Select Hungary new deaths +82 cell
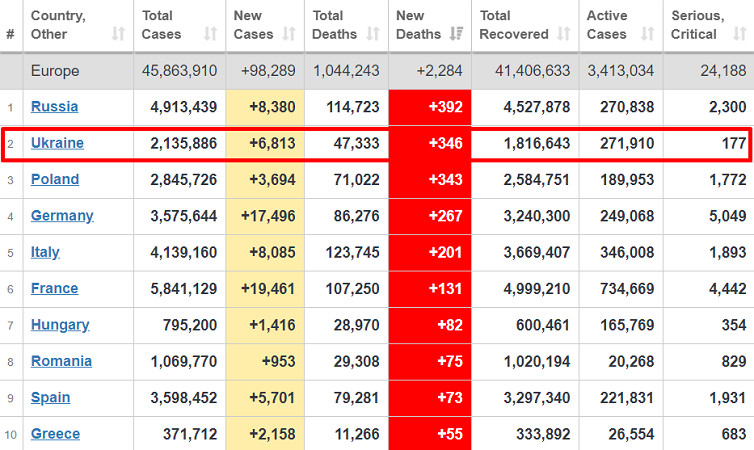 (430, 325)
